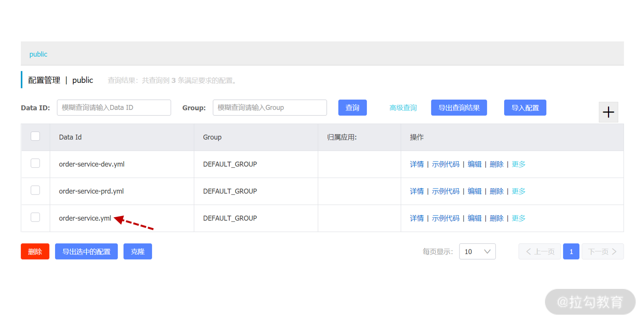Viewport: 644px width, 323px height.
Task: Open 示例代码 for order-service-prd.yml
Action: pos(446,191)
